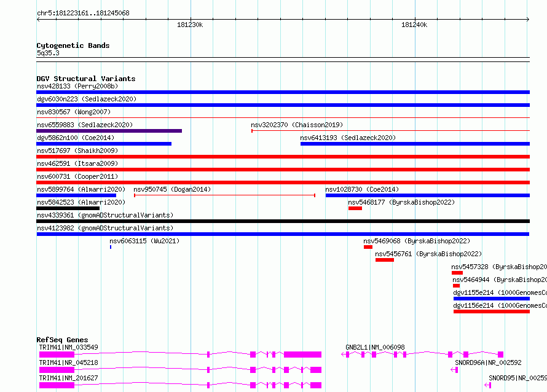Image resolution: width=547 pixels, height=392 pixels.
Task: Select the TRIM41|NR_045218 transcript label
Action: (x=68, y=363)
